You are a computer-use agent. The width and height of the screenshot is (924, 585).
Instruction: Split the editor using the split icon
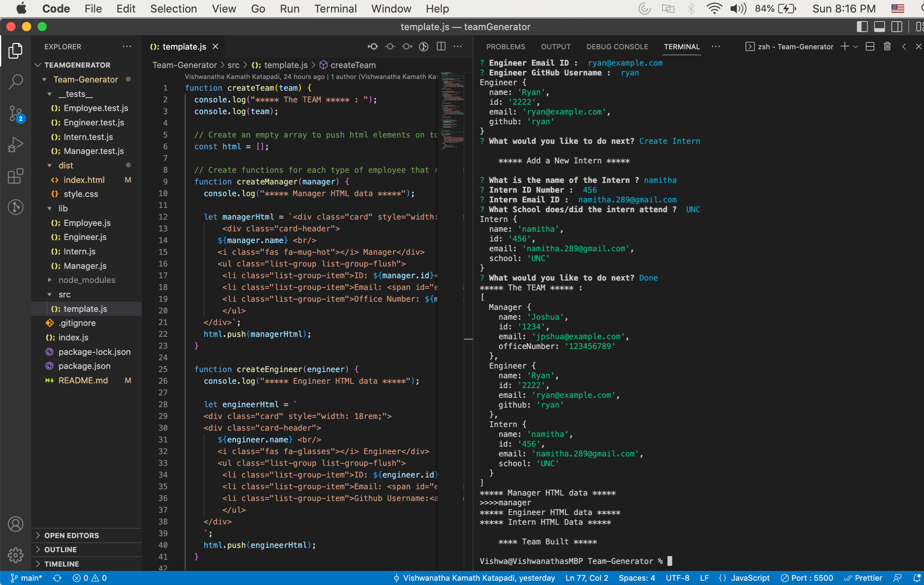click(x=441, y=46)
